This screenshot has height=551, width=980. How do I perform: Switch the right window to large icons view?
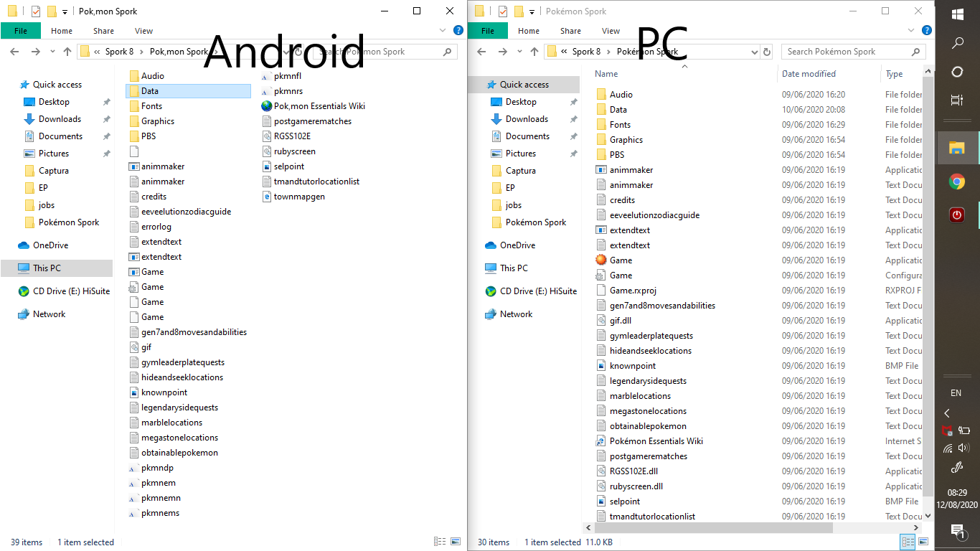pos(923,542)
